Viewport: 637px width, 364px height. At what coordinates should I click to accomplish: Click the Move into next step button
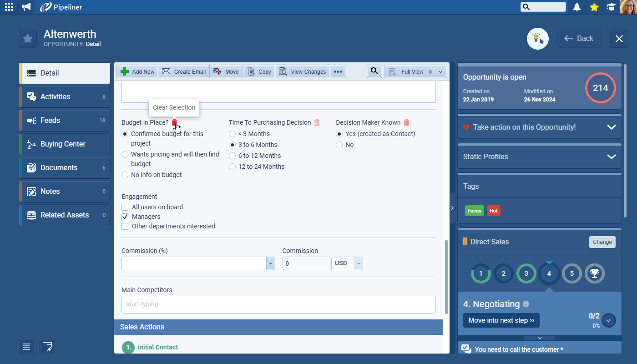point(501,320)
